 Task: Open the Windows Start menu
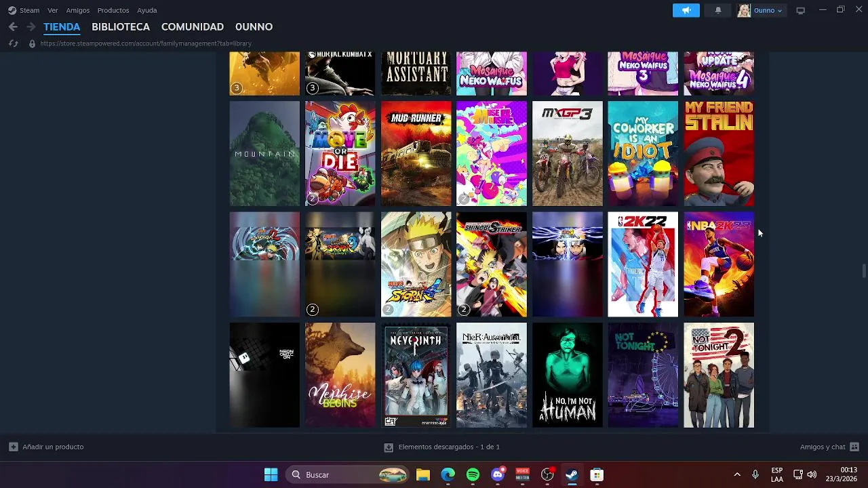271,474
